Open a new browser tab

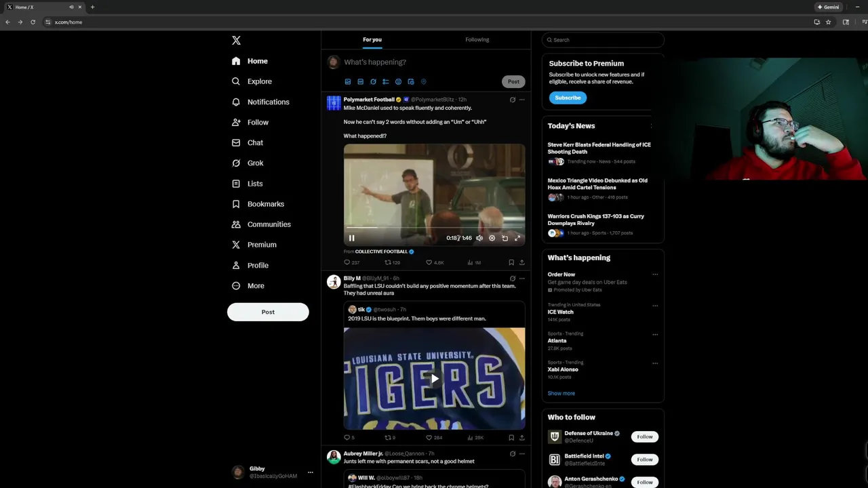[92, 7]
